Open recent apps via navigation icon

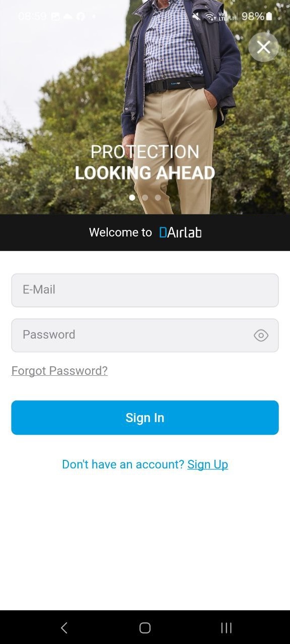pos(227,627)
